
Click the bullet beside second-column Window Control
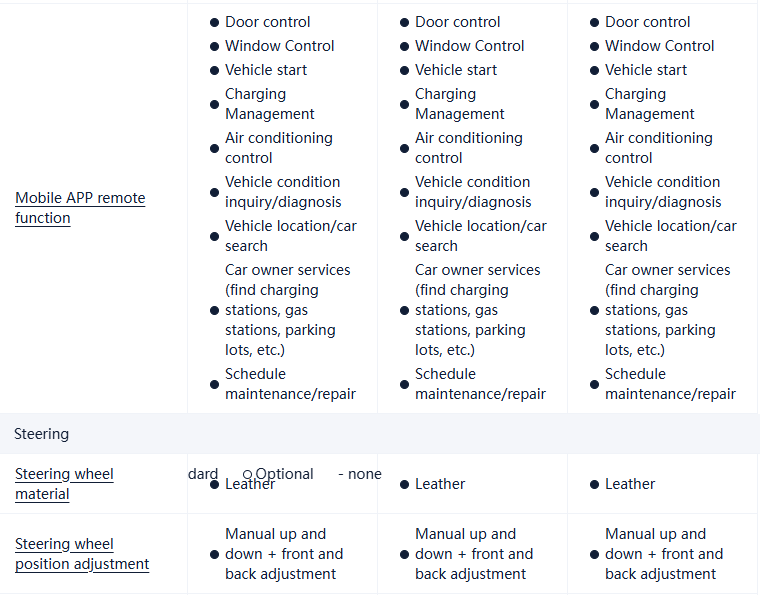pyautogui.click(x=404, y=46)
